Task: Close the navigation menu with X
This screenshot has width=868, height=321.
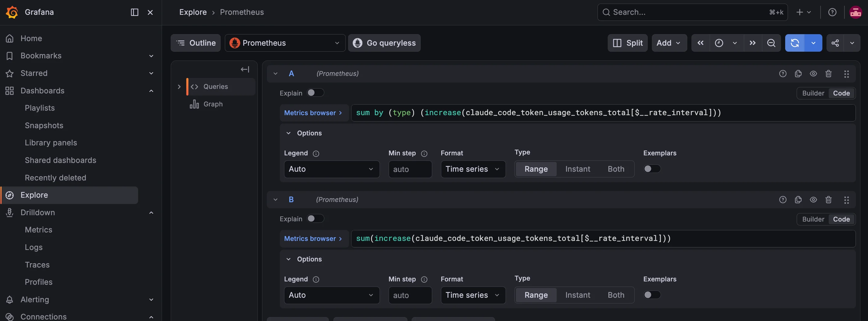Action: (x=150, y=12)
